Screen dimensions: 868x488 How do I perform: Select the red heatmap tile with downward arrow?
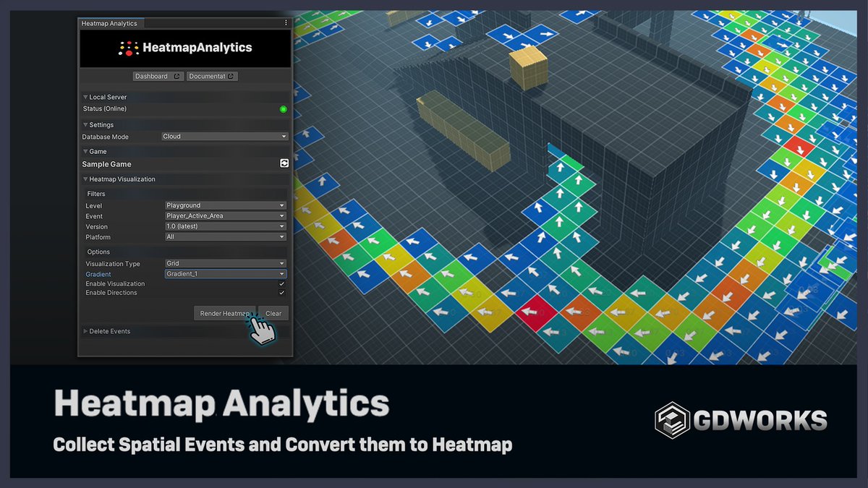coord(799,147)
